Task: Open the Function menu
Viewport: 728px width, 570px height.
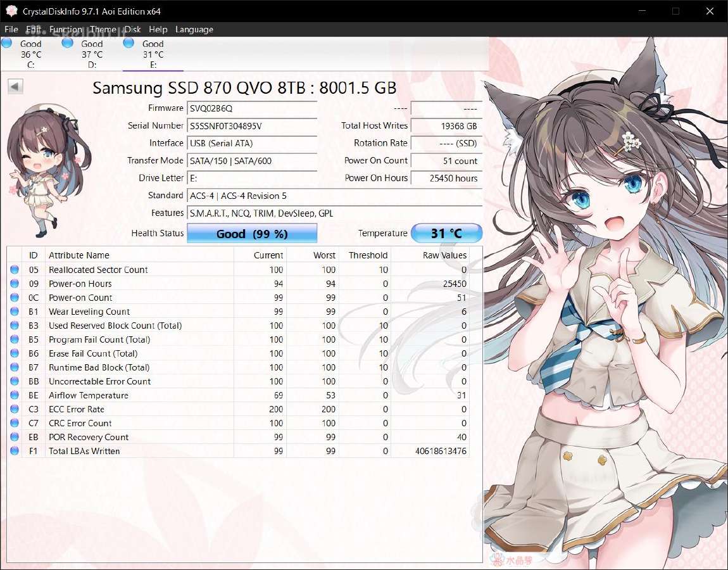Action: (x=65, y=29)
